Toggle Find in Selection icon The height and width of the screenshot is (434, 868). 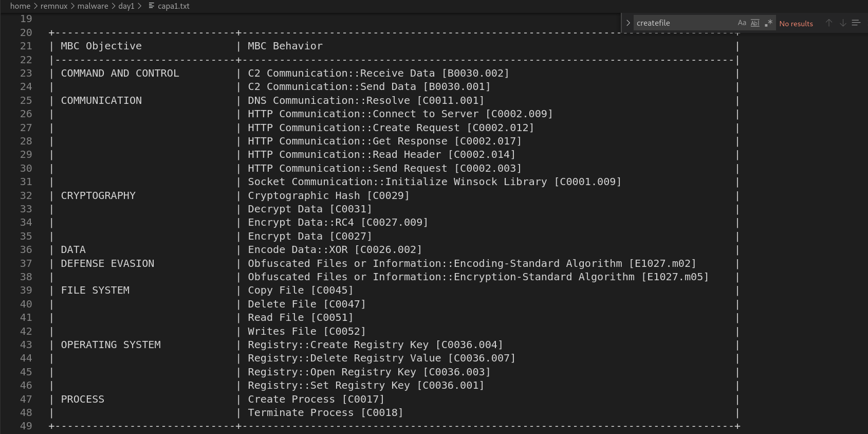[x=856, y=23]
